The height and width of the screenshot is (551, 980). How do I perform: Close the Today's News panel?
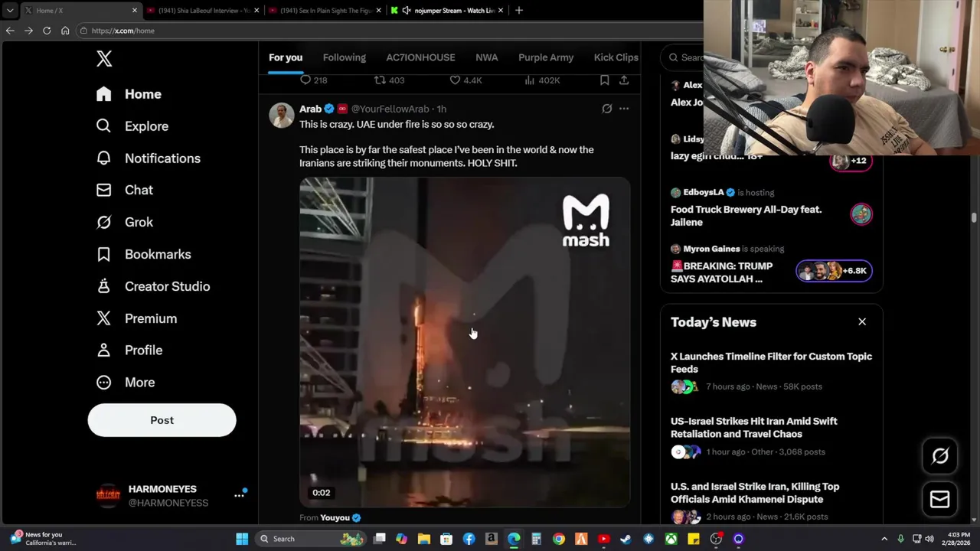click(862, 322)
